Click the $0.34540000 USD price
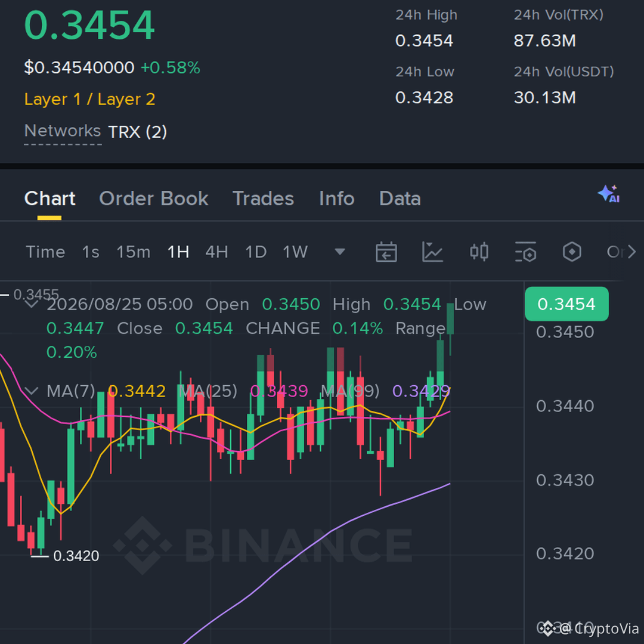Viewport: 644px width, 644px height. click(x=79, y=67)
